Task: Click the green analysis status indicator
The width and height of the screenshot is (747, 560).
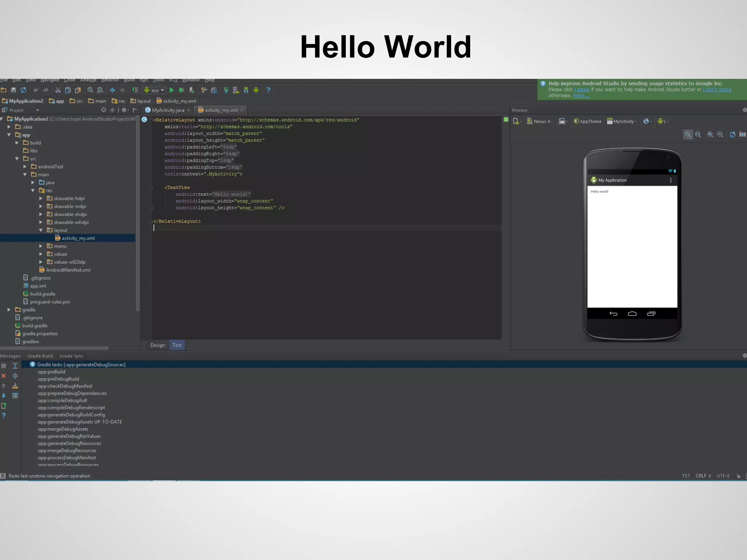Action: (506, 120)
